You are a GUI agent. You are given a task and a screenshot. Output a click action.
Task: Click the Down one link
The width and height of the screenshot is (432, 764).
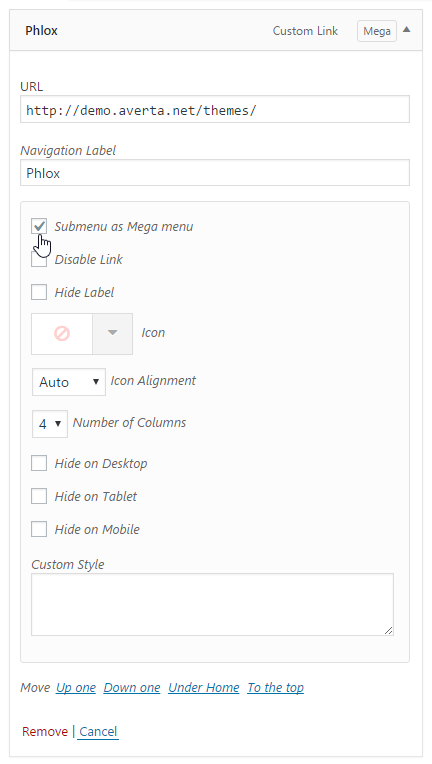[132, 688]
